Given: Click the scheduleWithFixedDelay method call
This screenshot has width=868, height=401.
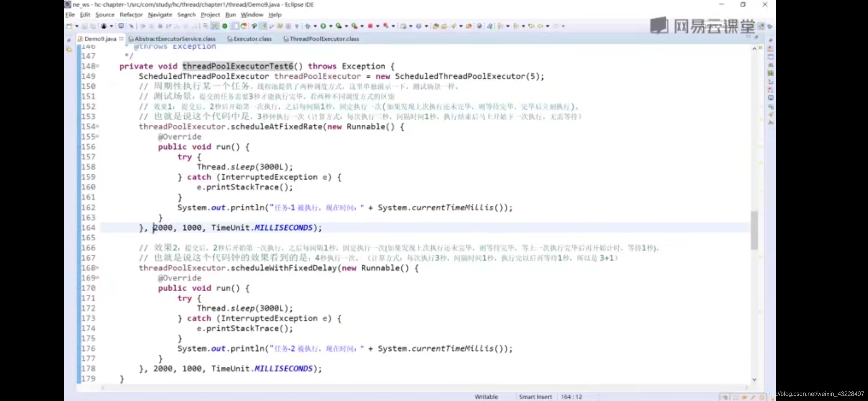Looking at the screenshot, I should [284, 268].
